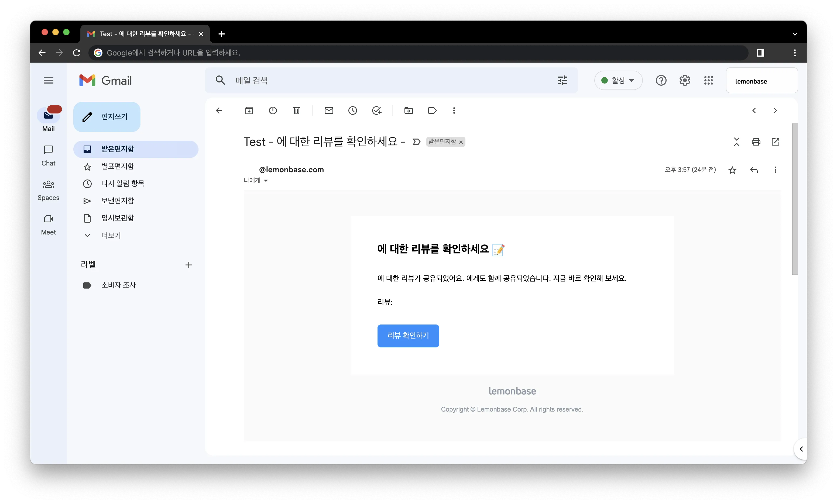Viewport: 837px width, 504px height.
Task: Go to the next conversation arrow
Action: coord(775,111)
